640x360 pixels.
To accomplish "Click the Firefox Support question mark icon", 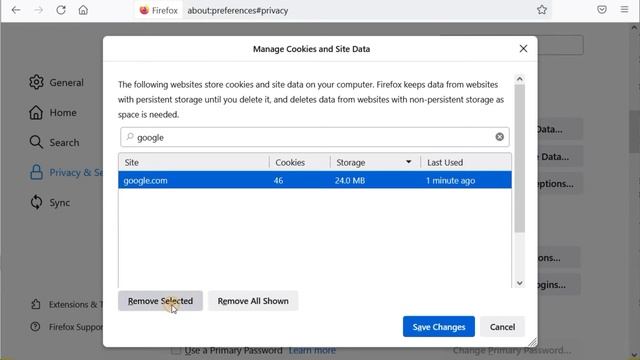I will coord(36,327).
